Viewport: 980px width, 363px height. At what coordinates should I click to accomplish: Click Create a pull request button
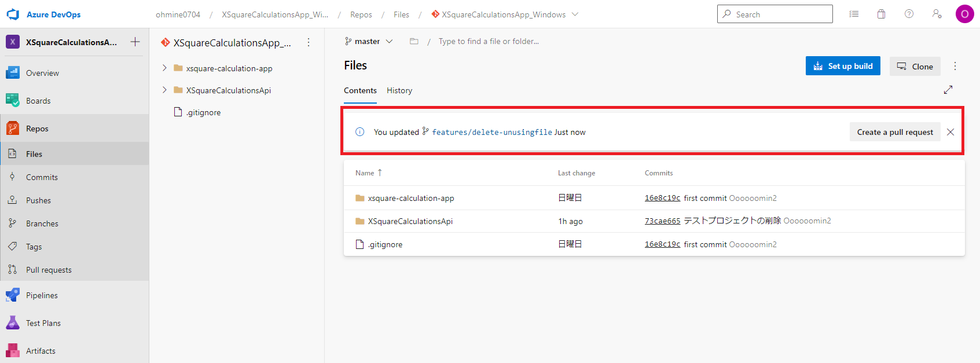pos(895,132)
